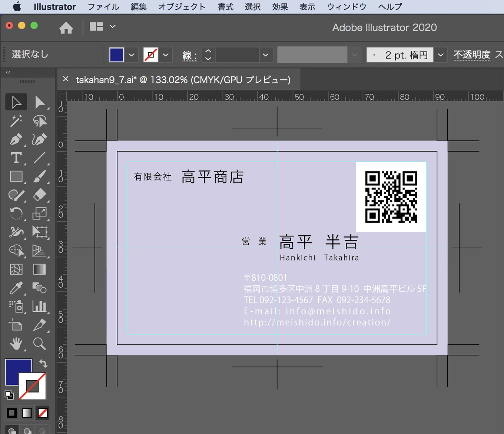This screenshot has width=504, height=434.
Task: Click the Home icon
Action: 66,27
